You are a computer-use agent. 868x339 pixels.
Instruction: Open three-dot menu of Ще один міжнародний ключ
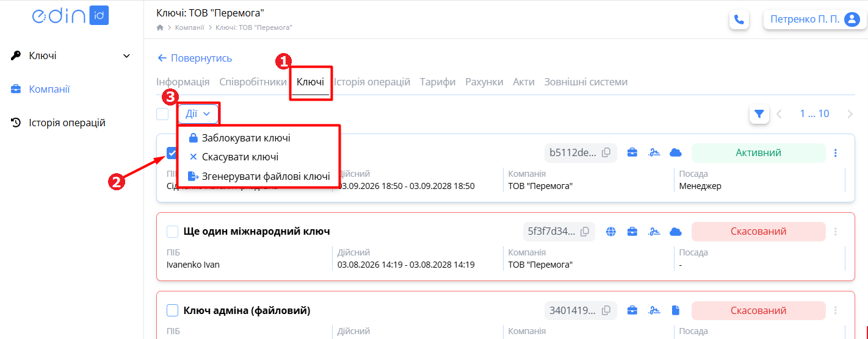(836, 232)
